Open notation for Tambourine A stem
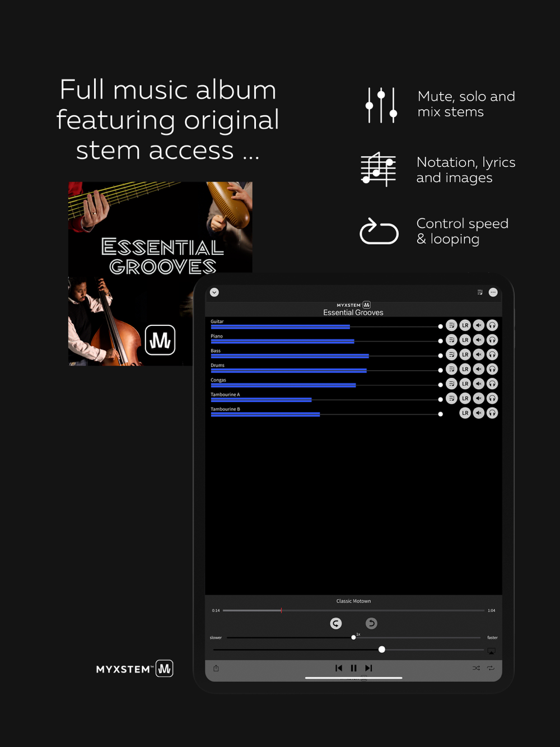 pyautogui.click(x=451, y=398)
